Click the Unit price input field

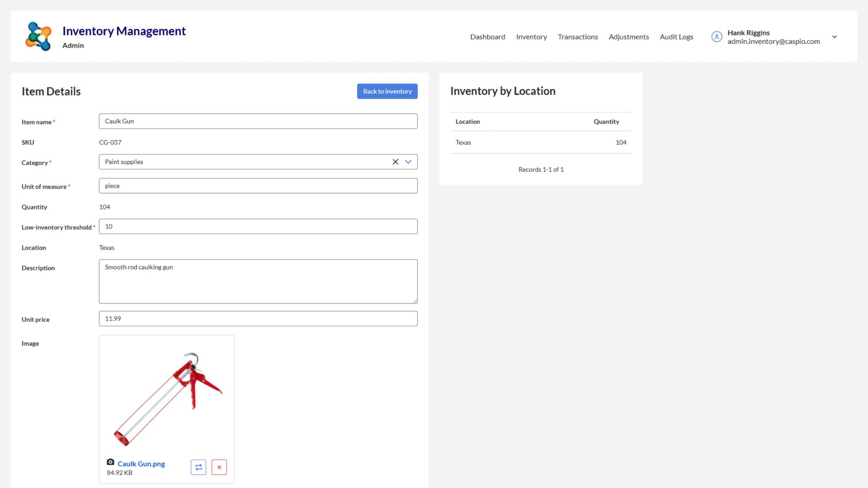point(258,319)
